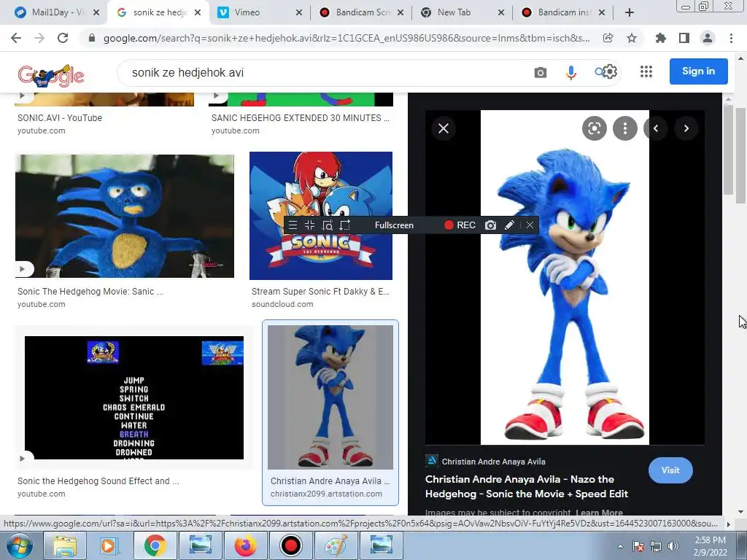Search by image with the camera icon
The height and width of the screenshot is (560, 747).
tap(541, 72)
